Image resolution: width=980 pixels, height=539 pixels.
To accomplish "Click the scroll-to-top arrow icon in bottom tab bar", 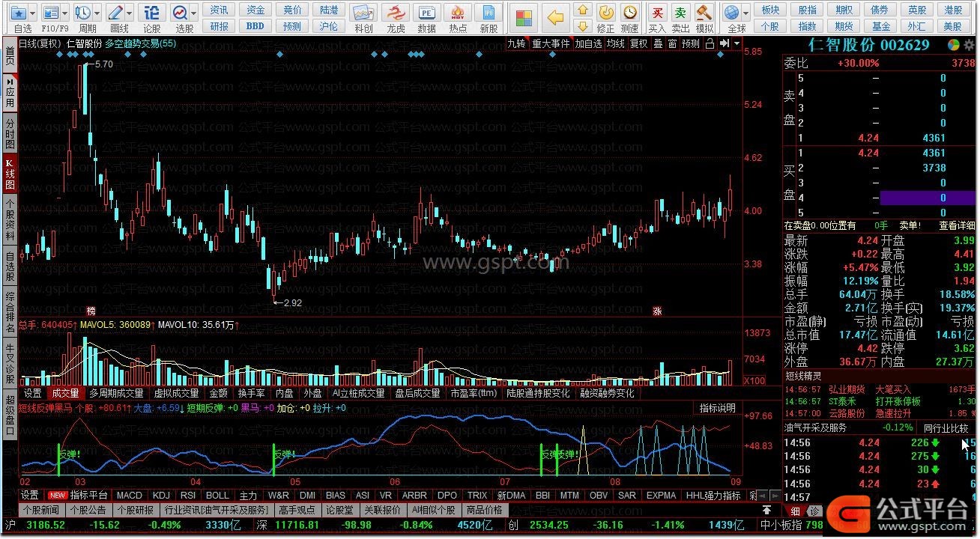I will tap(766, 510).
